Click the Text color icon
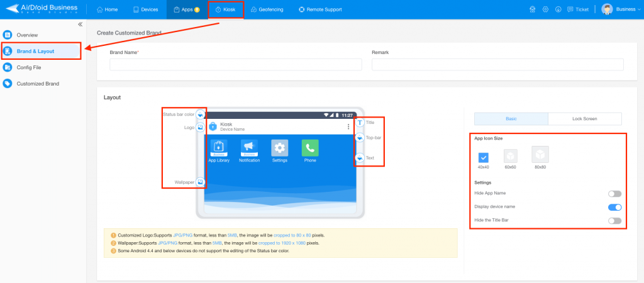The height and width of the screenshot is (283, 644). pos(359,158)
